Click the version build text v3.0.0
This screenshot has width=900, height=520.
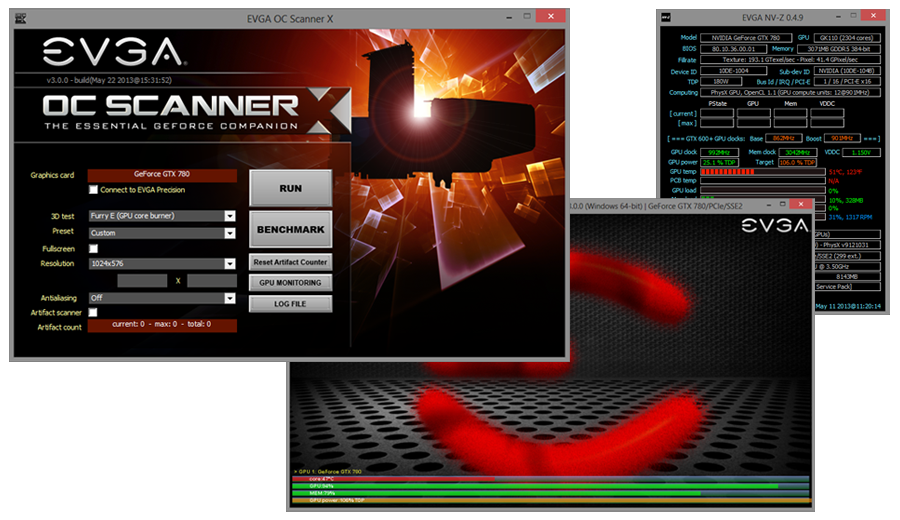(x=109, y=80)
